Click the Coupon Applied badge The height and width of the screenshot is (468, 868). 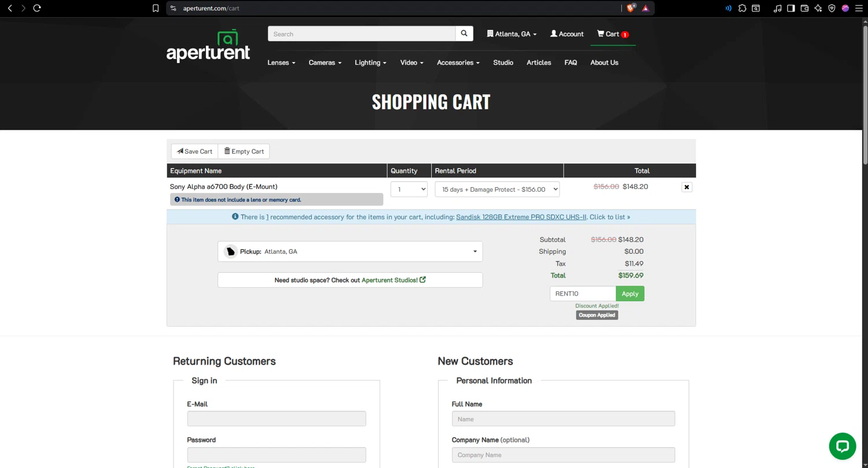click(597, 315)
